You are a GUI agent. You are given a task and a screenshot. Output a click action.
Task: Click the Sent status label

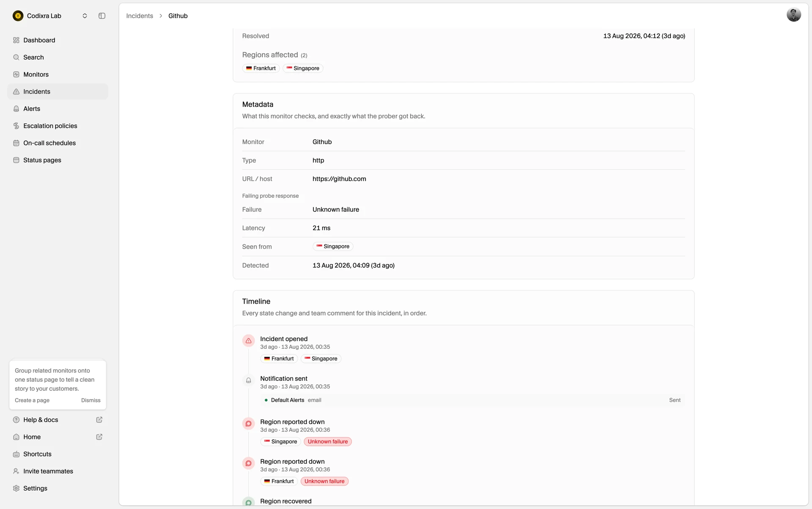click(675, 400)
